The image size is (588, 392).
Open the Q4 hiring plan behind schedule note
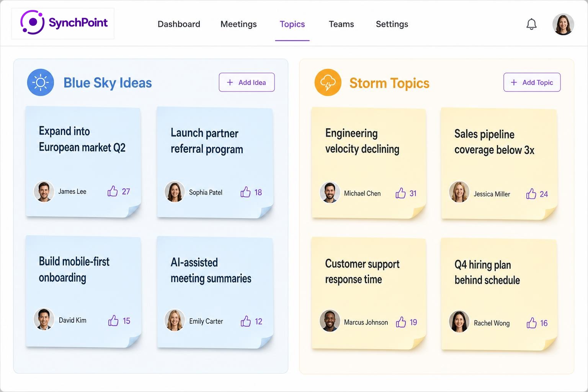pos(499,294)
